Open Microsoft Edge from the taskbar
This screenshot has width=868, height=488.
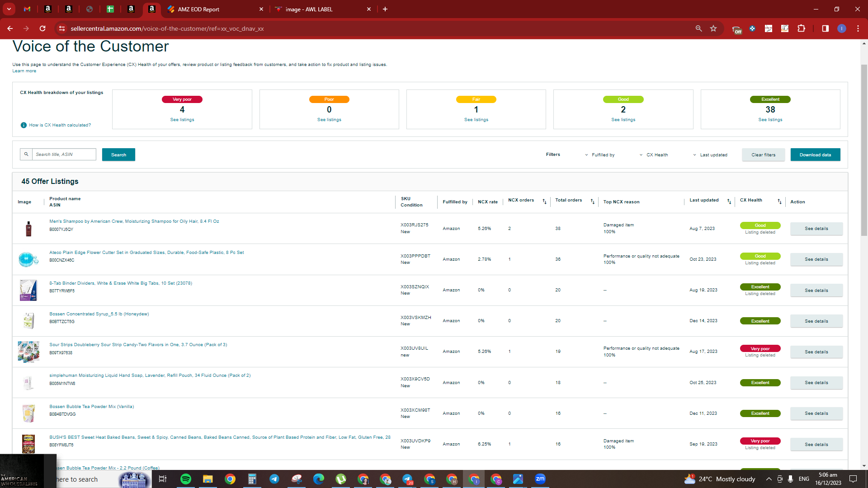click(319, 479)
